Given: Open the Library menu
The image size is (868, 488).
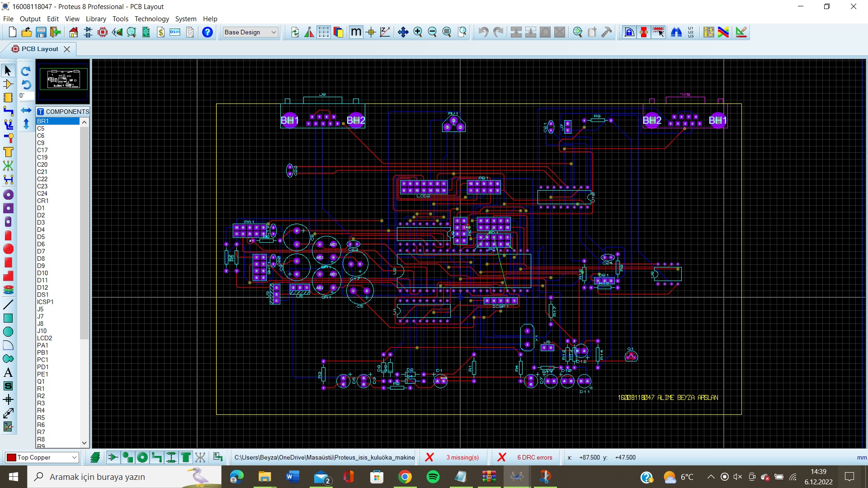Looking at the screenshot, I should (96, 19).
